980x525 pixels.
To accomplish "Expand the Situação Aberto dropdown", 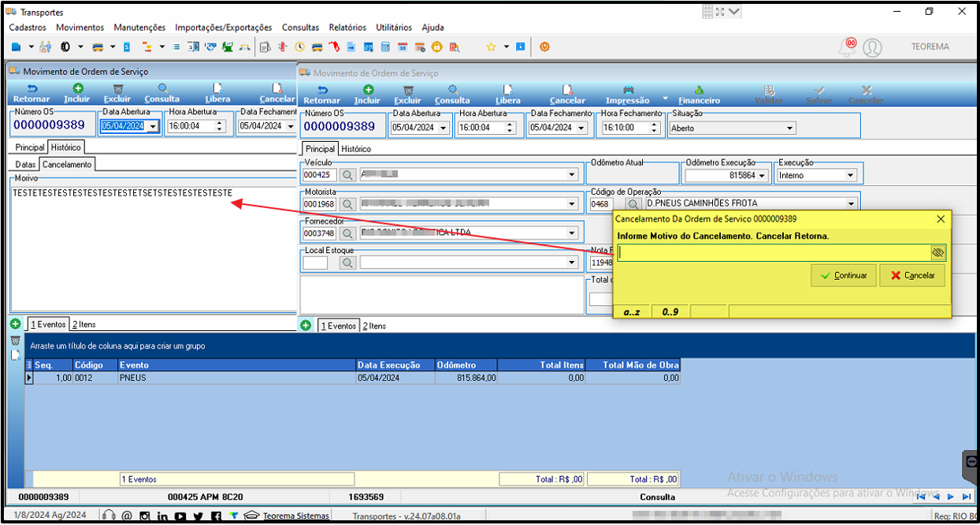I will coord(789,128).
